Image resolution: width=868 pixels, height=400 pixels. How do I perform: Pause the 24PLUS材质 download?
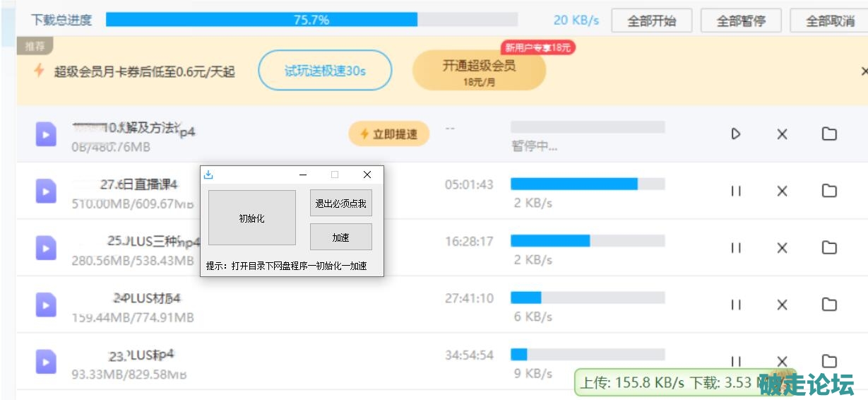tap(736, 305)
